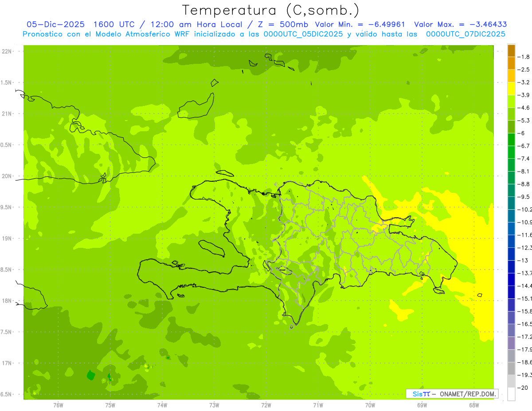Click the '22N' latitude axis label

point(7,51)
